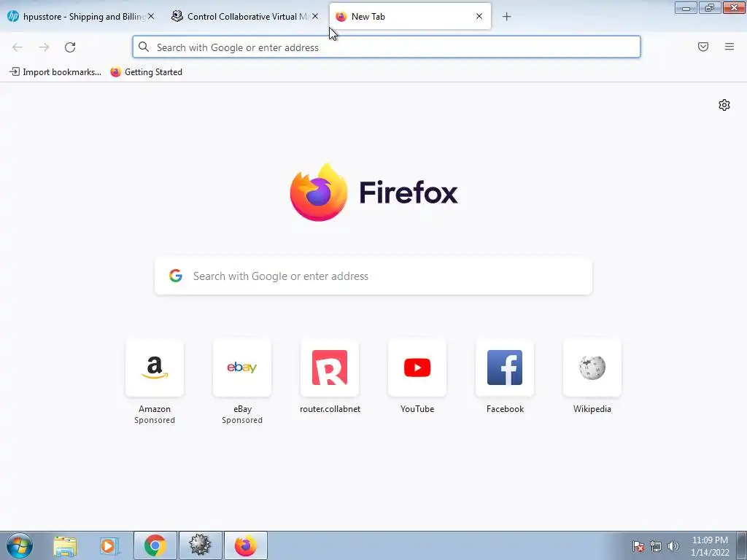This screenshot has width=747, height=560.
Task: Open the Getting Started bookmark
Action: 146,72
